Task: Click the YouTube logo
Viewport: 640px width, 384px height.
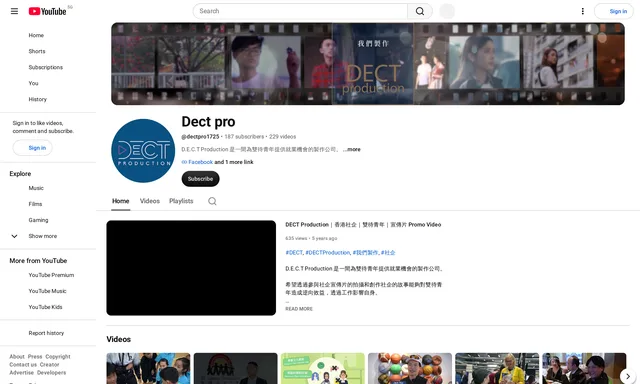Action: pos(47,11)
